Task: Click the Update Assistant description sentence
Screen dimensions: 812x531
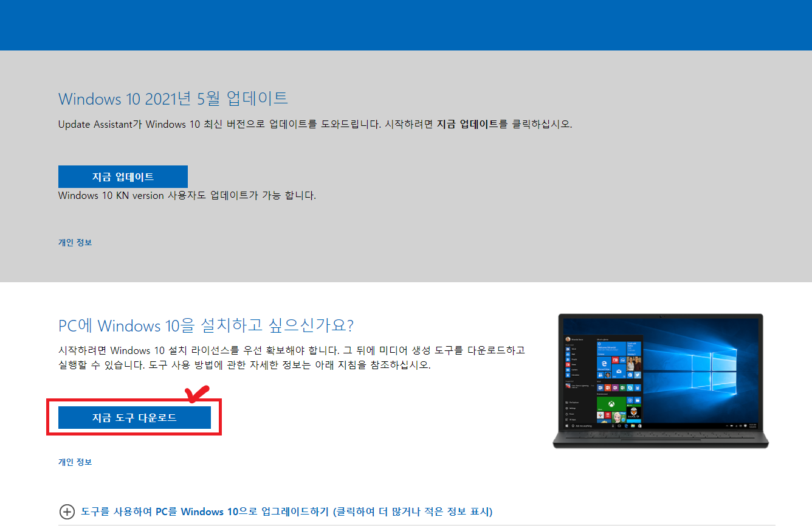Action: 315,124
